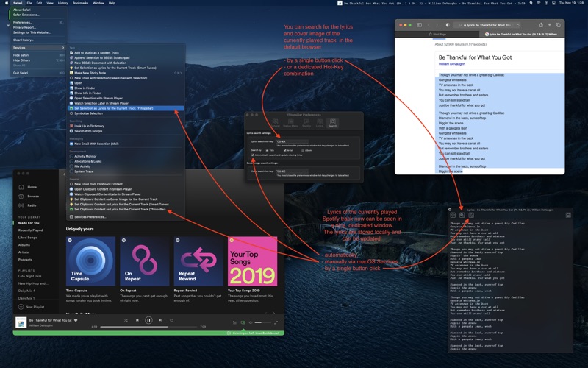
Task: Click cover search hot-key field
Action: click(x=292, y=171)
